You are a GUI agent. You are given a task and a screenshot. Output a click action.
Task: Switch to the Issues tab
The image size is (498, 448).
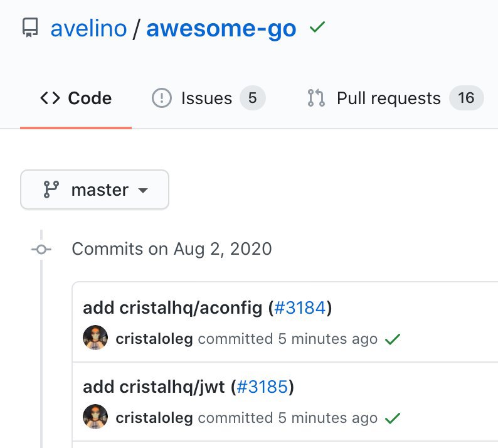coord(208,98)
